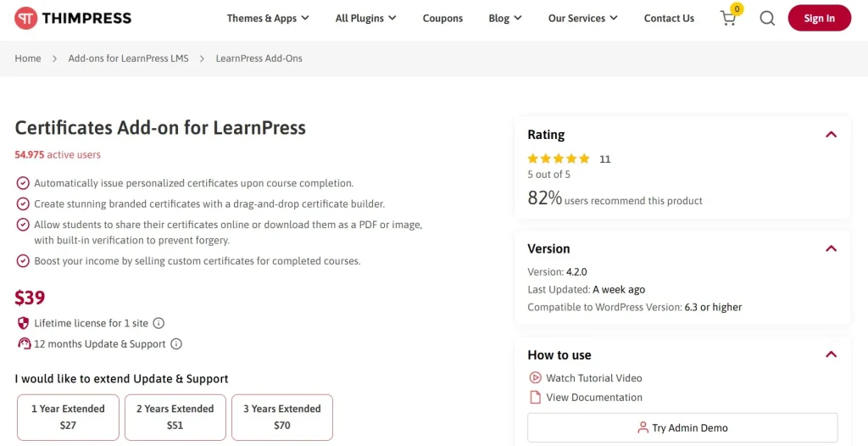The width and height of the screenshot is (868, 446).
Task: Click the Watch Tutorial Video play icon
Action: [x=535, y=378]
